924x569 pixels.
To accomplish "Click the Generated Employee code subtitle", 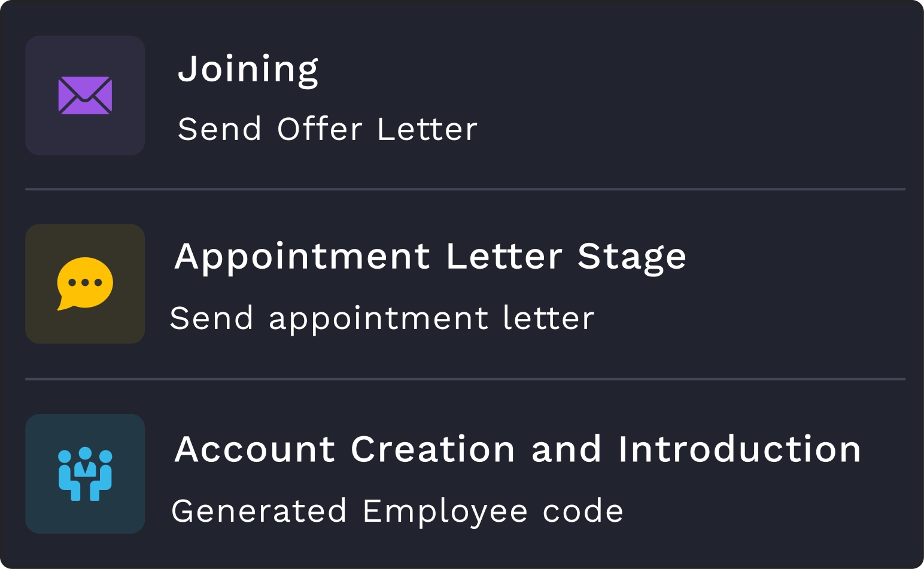I will (397, 512).
